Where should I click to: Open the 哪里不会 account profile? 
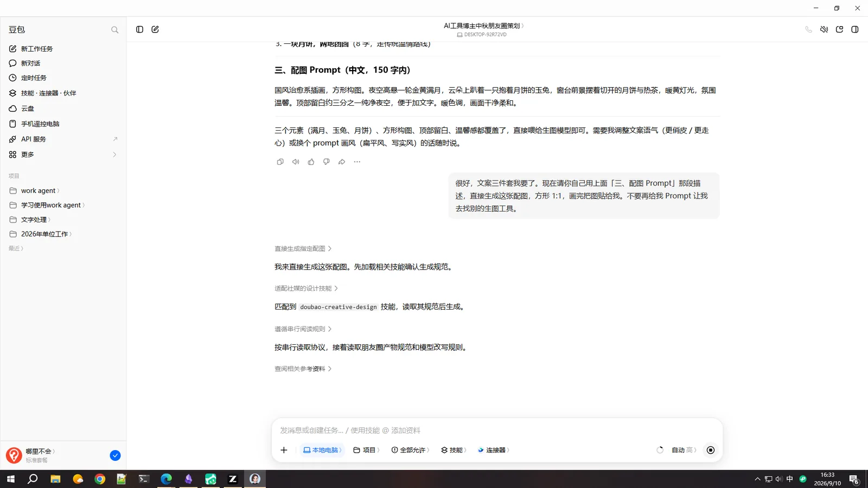coord(31,455)
